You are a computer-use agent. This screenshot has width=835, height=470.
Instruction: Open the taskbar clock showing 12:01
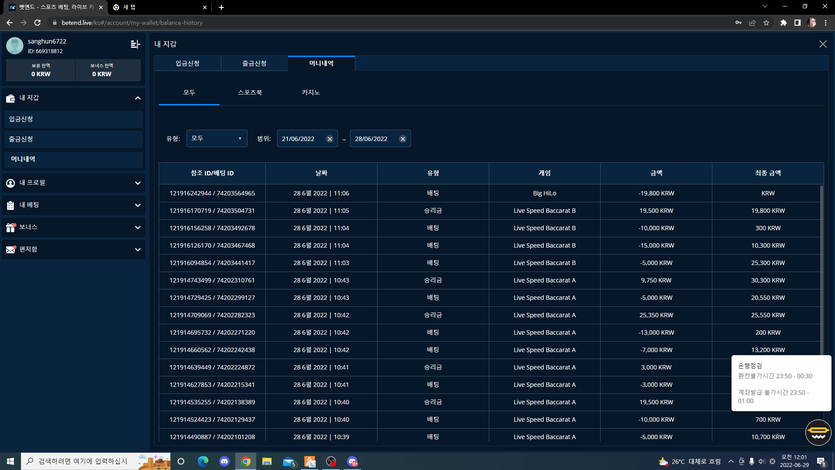[794, 461]
